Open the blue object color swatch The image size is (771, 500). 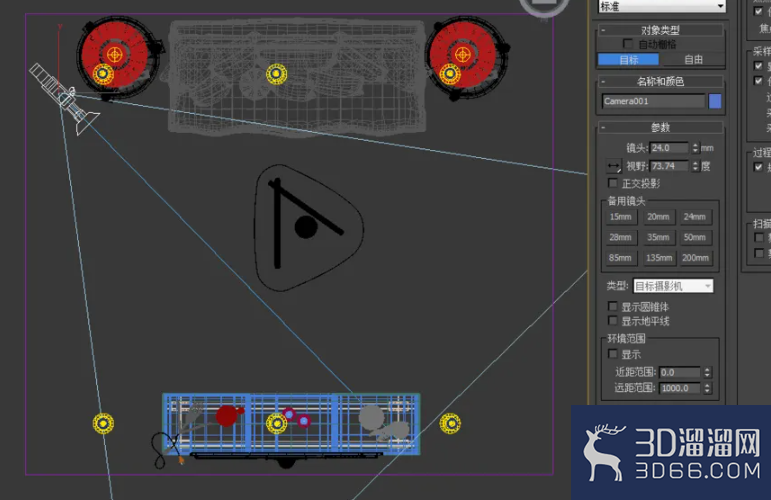[x=715, y=101]
